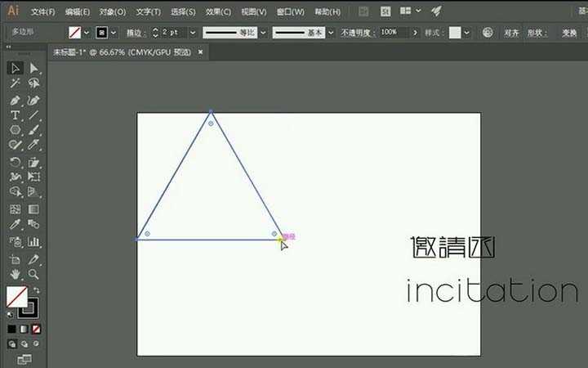Select the Gradient tool

tap(33, 209)
